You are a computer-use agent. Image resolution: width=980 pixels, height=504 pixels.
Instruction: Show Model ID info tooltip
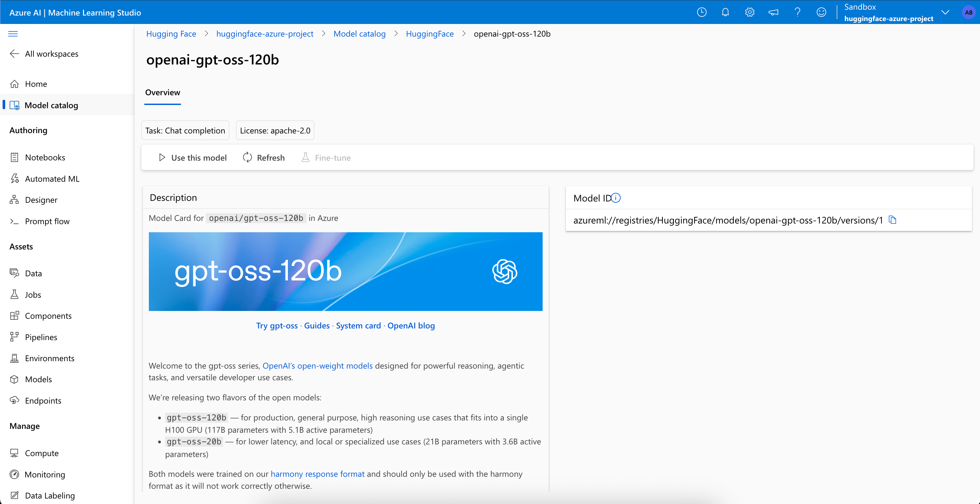point(616,198)
